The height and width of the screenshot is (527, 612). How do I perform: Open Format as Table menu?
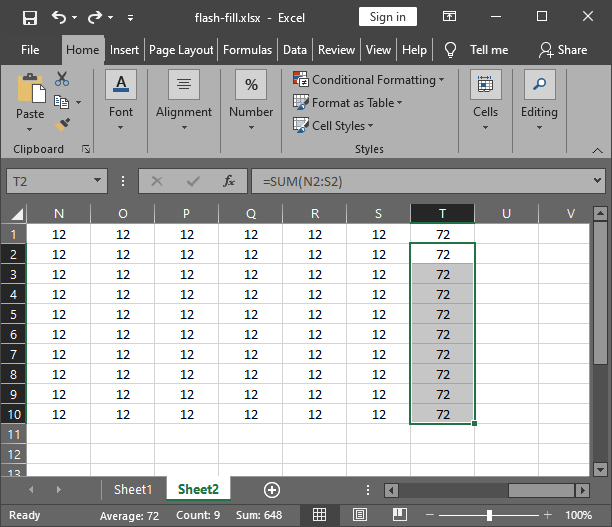coord(347,103)
